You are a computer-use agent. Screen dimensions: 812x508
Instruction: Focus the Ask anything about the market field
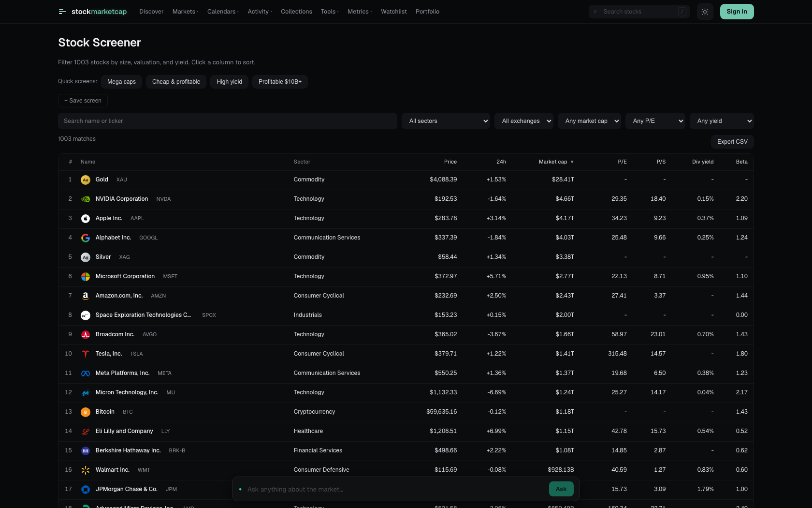[x=395, y=489]
